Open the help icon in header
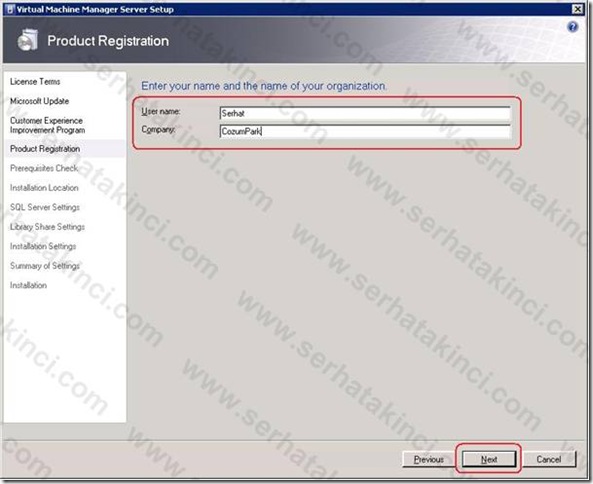This screenshot has height=484, width=593. tap(573, 27)
